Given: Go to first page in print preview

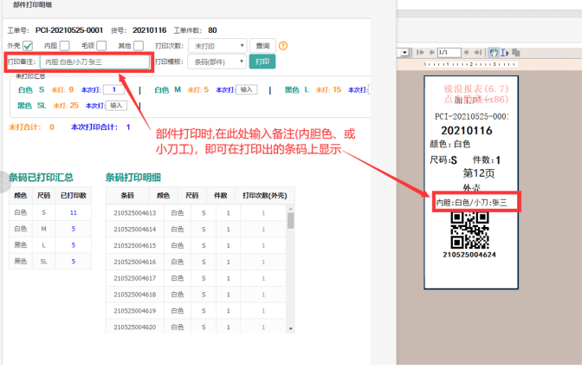Looking at the screenshot, I should click(x=419, y=52).
